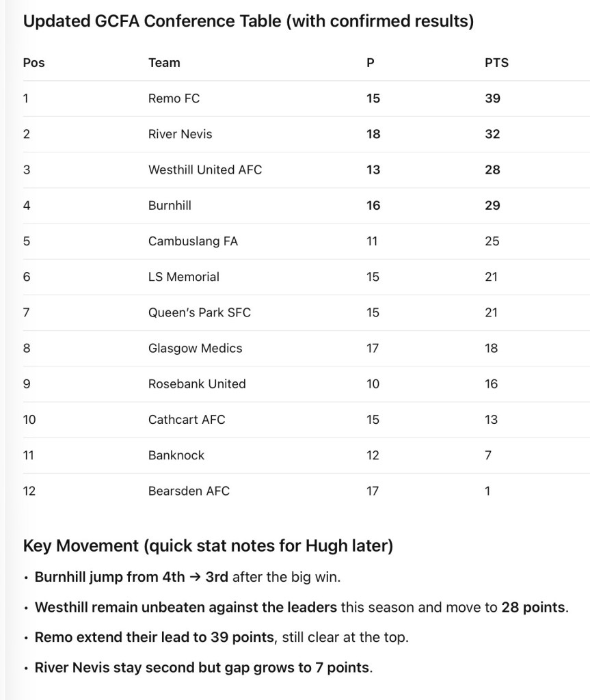Click the Cambuslang FA team cell

[193, 241]
